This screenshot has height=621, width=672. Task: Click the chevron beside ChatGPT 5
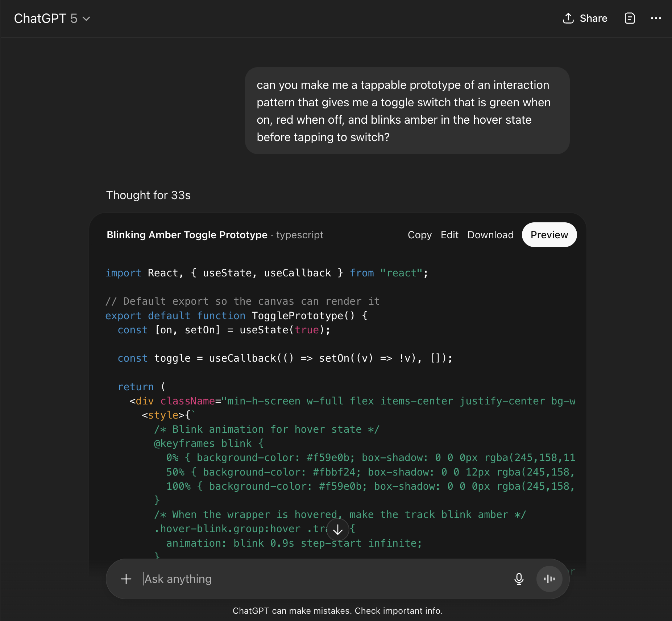click(x=86, y=19)
